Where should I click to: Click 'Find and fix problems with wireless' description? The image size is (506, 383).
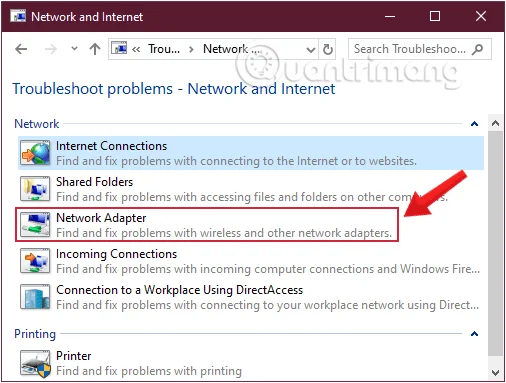tap(224, 233)
